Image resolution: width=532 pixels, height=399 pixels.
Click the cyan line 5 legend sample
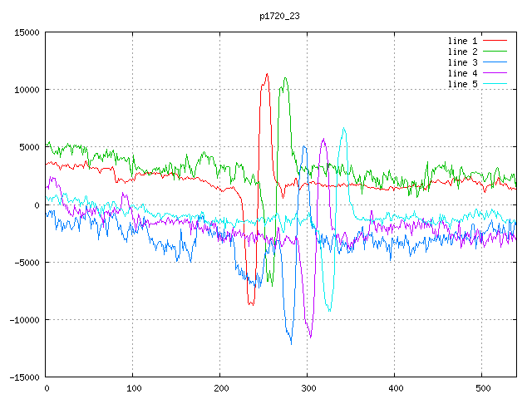point(495,84)
